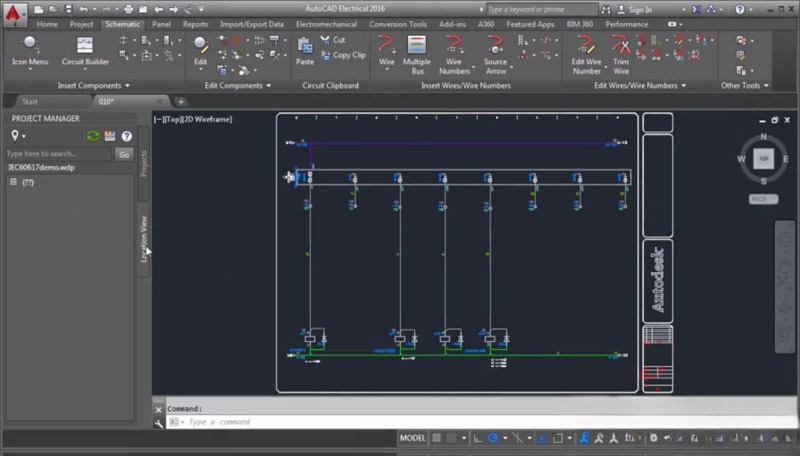Image resolution: width=800 pixels, height=456 pixels.
Task: Launch the Circuit Builder tool
Action: (x=85, y=51)
